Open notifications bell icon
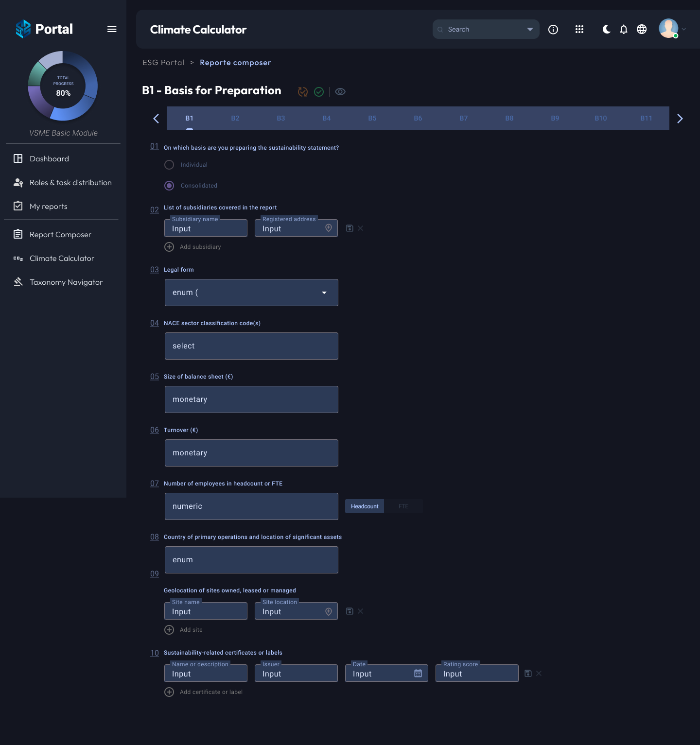700x745 pixels. (x=624, y=30)
